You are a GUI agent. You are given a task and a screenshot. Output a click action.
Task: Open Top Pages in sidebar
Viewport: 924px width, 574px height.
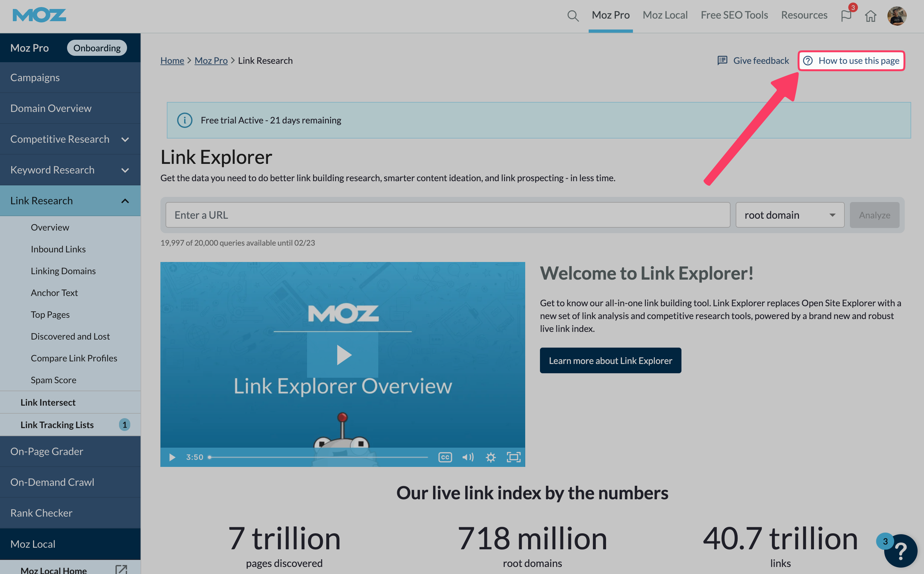pos(50,314)
